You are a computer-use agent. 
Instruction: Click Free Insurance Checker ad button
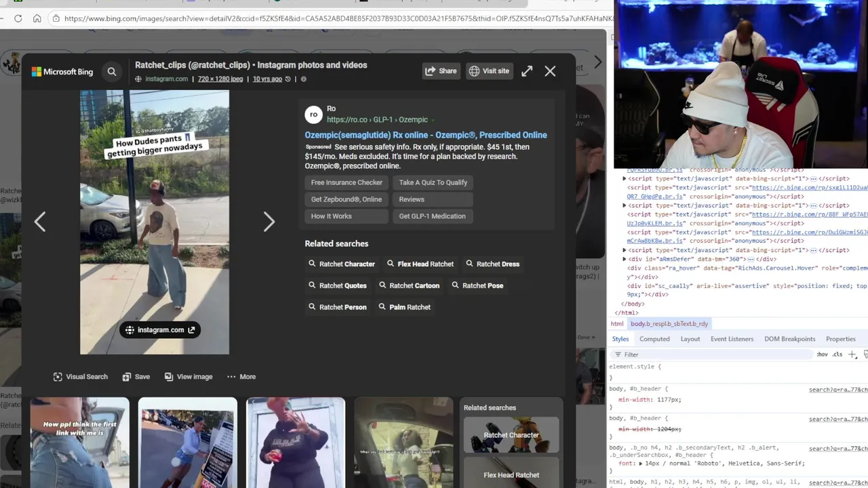(x=347, y=182)
